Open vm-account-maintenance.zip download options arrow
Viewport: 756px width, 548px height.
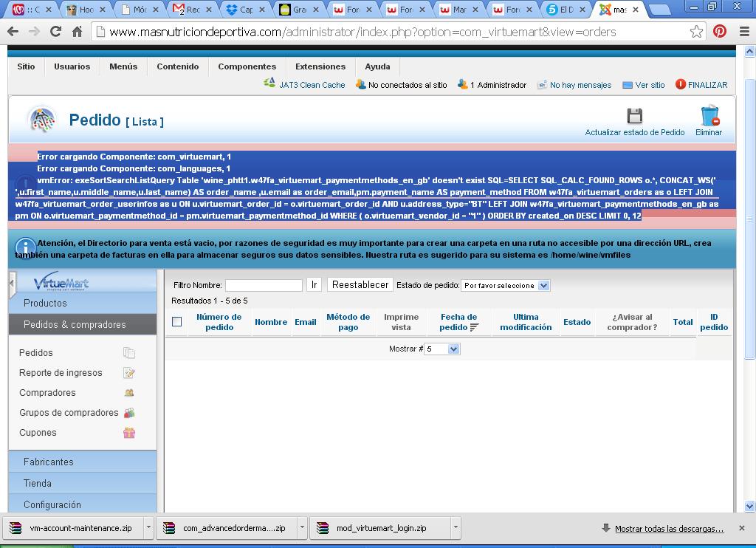(x=149, y=528)
